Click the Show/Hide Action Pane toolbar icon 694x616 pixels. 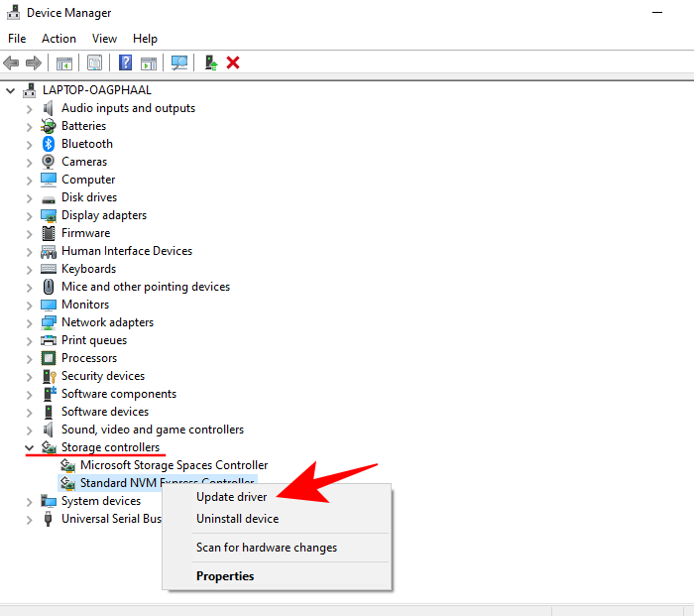click(149, 62)
